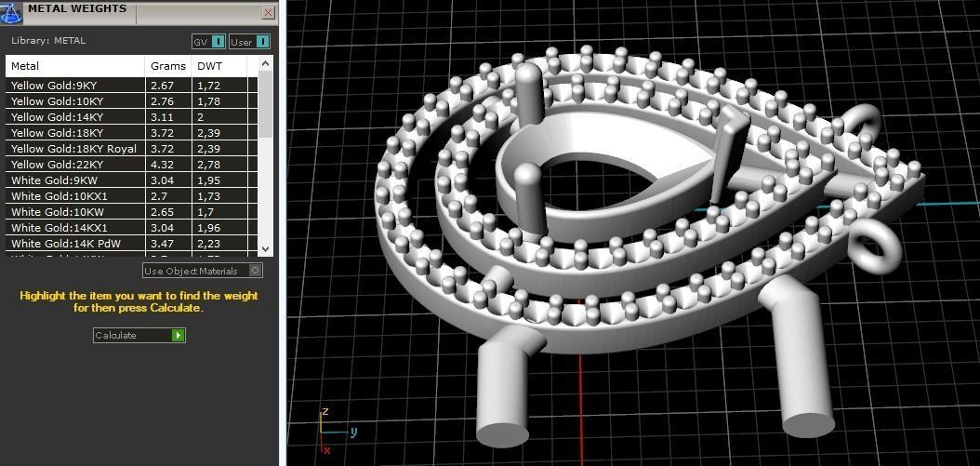Select the White Gold:14KX1 row

[x=131, y=228]
